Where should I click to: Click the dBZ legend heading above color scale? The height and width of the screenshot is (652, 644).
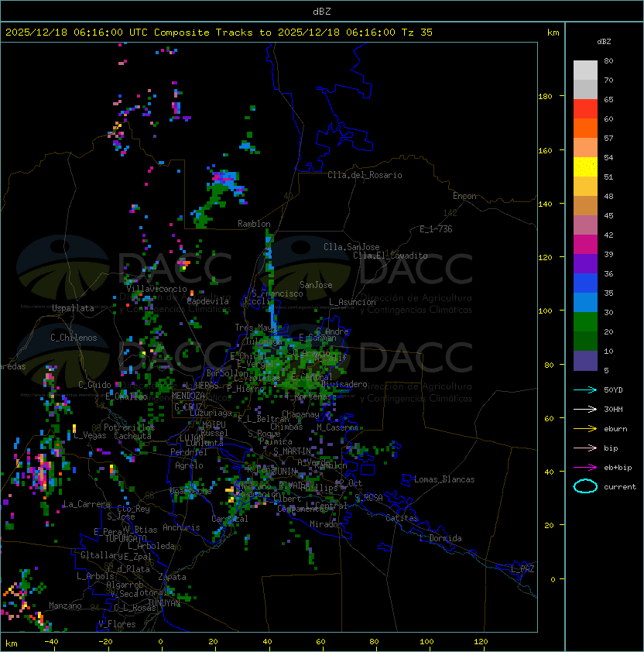[x=604, y=42]
